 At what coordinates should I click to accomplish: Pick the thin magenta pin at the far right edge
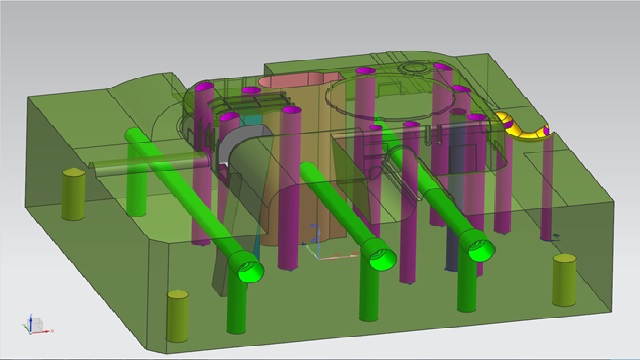(x=547, y=186)
